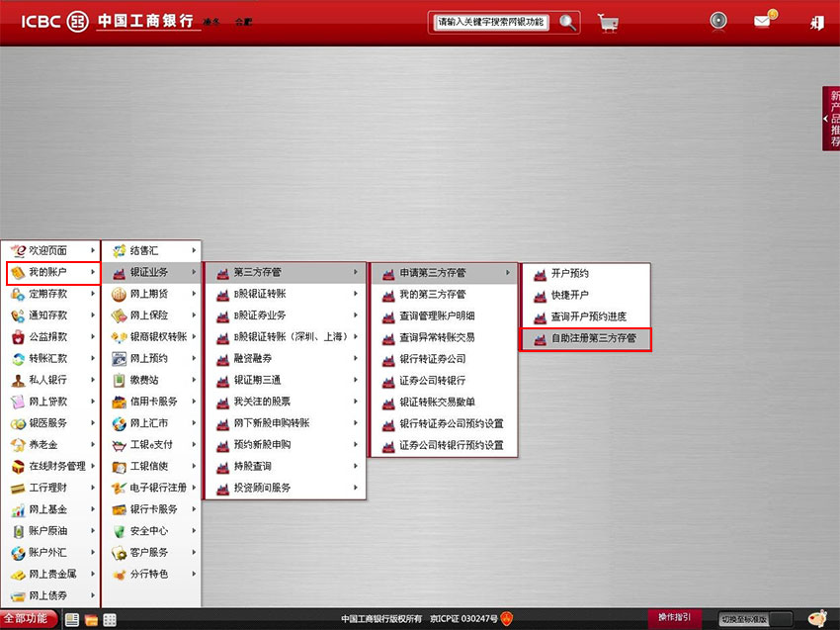This screenshot has width=840, height=630.
Task: Click the chart icon beside 网上基金
Action: 18,510
